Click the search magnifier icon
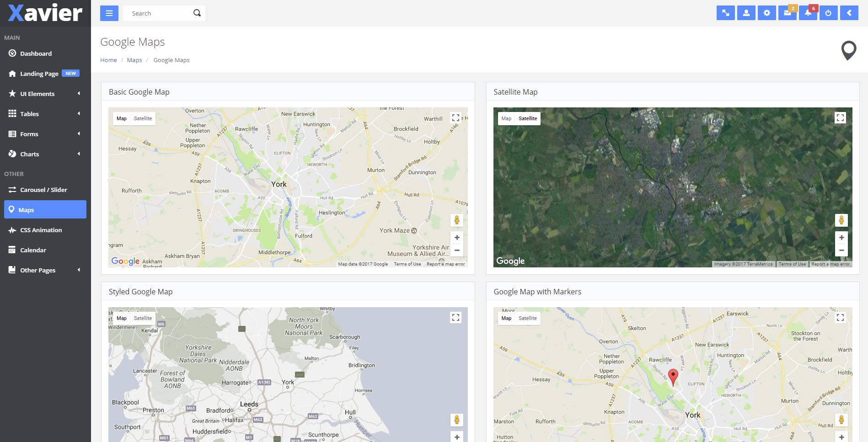Viewport: 868px width, 442px height. 197,13
